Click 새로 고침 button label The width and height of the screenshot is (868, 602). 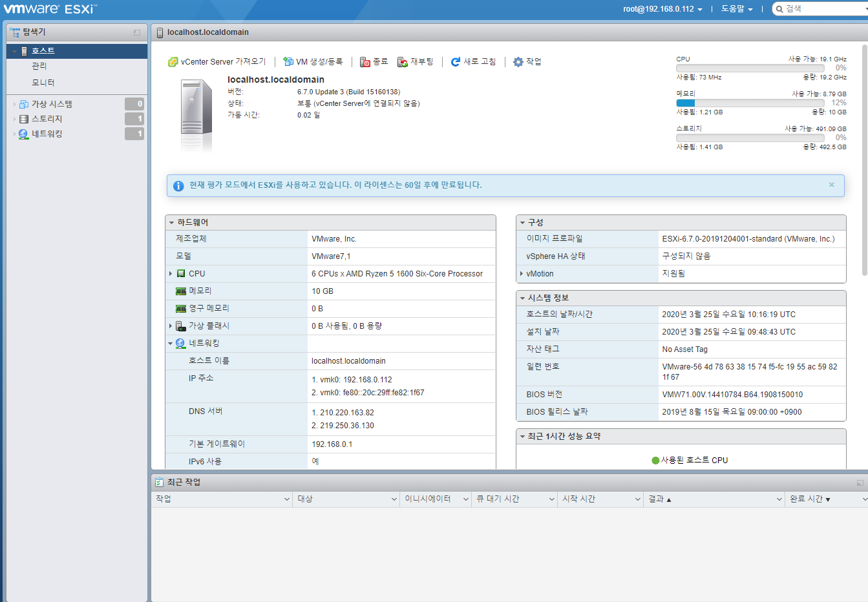tap(480, 62)
